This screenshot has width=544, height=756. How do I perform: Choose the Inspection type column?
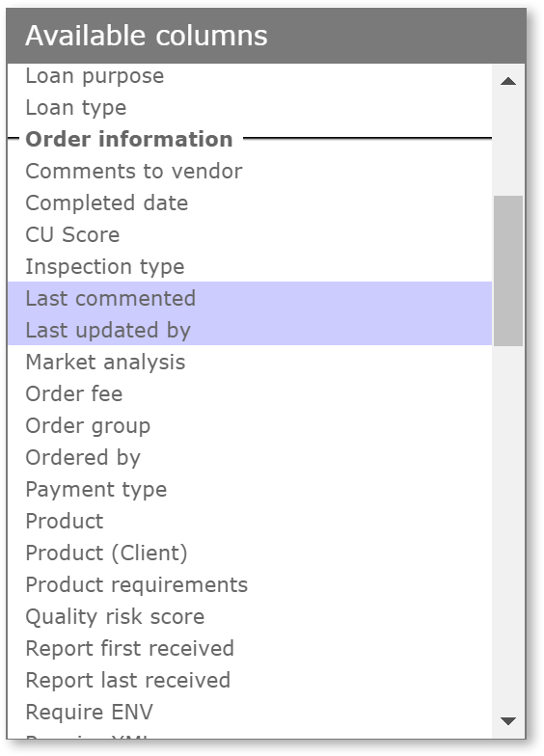tap(250, 266)
